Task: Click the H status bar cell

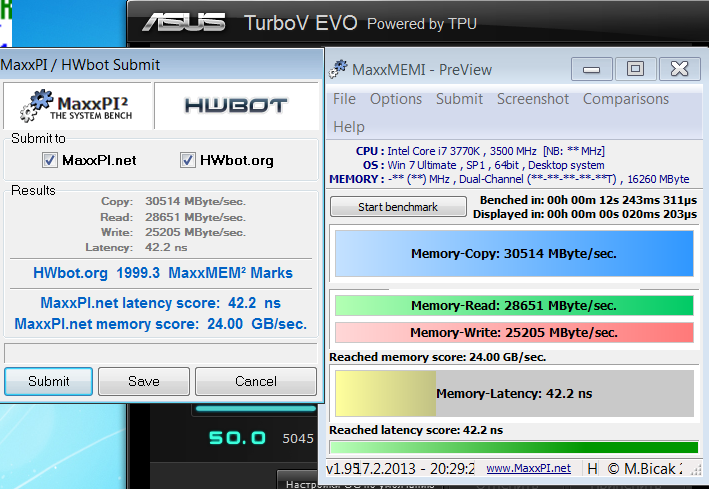Action: click(x=592, y=469)
